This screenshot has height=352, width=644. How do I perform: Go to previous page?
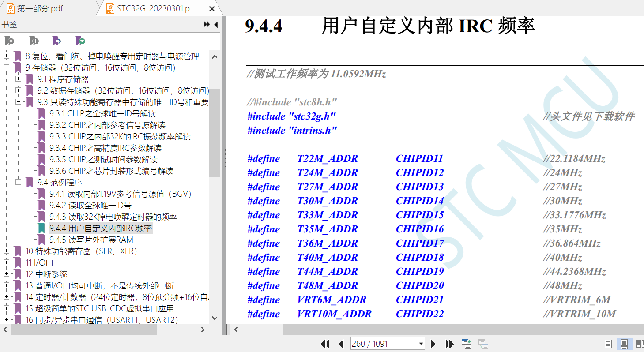(x=341, y=344)
